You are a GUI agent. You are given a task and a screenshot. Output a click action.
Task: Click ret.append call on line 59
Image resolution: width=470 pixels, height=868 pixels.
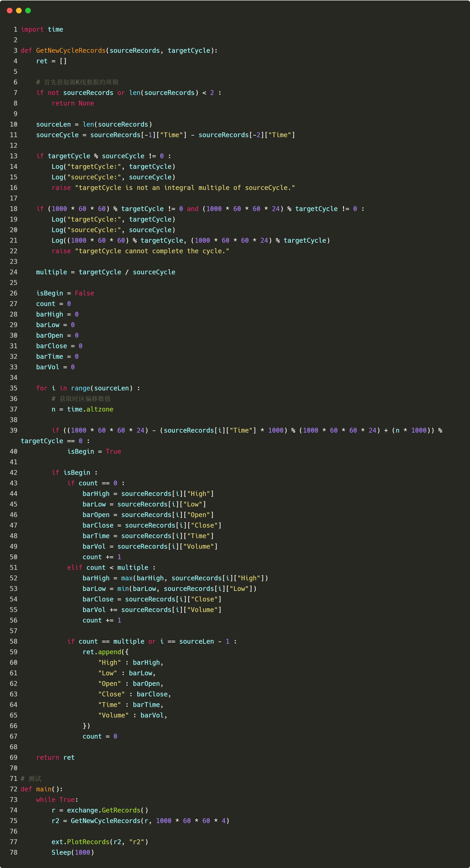click(x=101, y=652)
